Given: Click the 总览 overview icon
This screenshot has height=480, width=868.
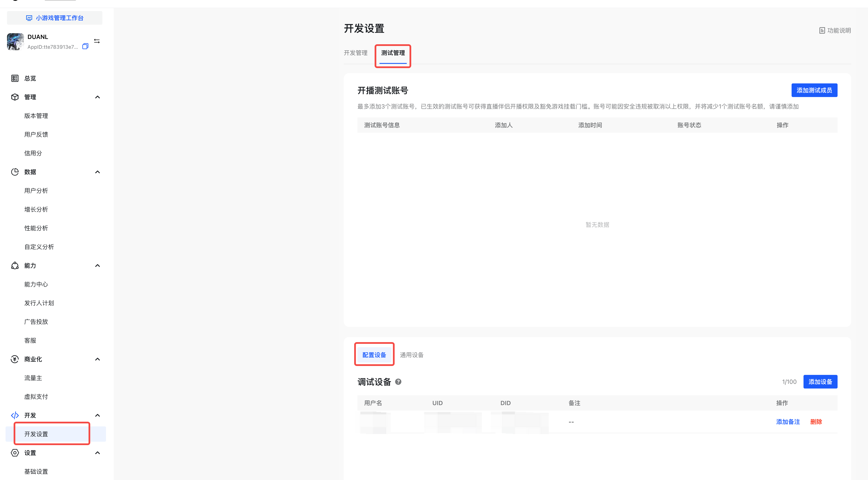Looking at the screenshot, I should point(15,78).
